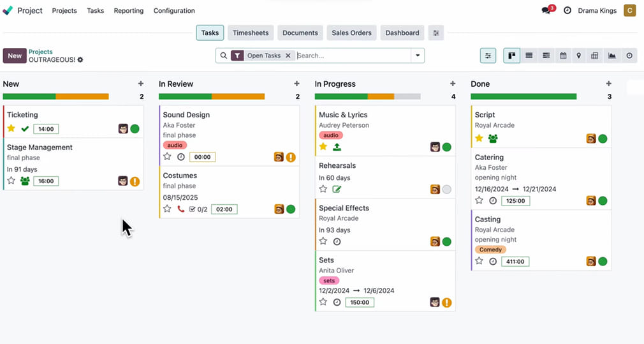This screenshot has height=344, width=644.
Task: Switch to the Timesheets tab
Action: [x=251, y=33]
